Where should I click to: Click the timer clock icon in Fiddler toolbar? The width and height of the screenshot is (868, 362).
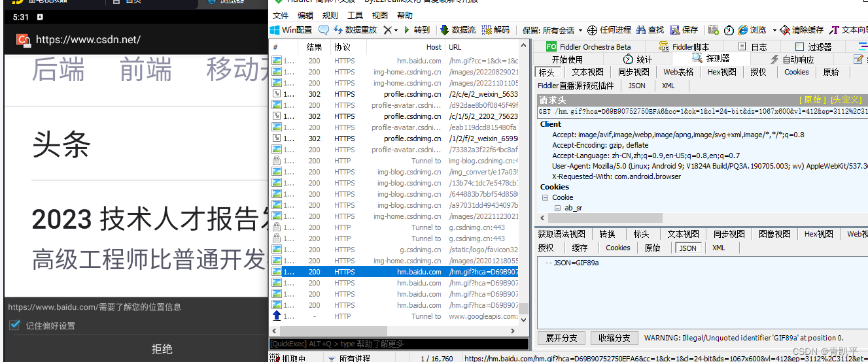pyautogui.click(x=729, y=30)
